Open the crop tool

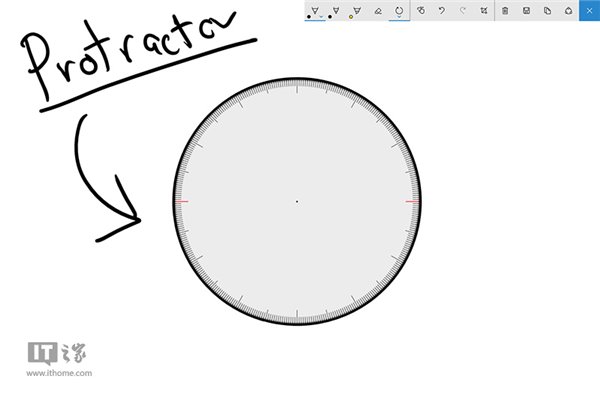tap(484, 11)
